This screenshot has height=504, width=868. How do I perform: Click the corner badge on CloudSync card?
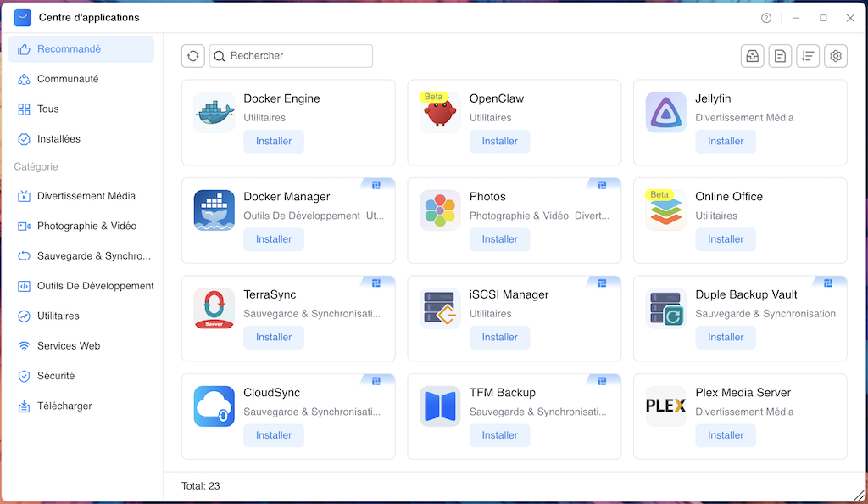pyautogui.click(x=376, y=381)
